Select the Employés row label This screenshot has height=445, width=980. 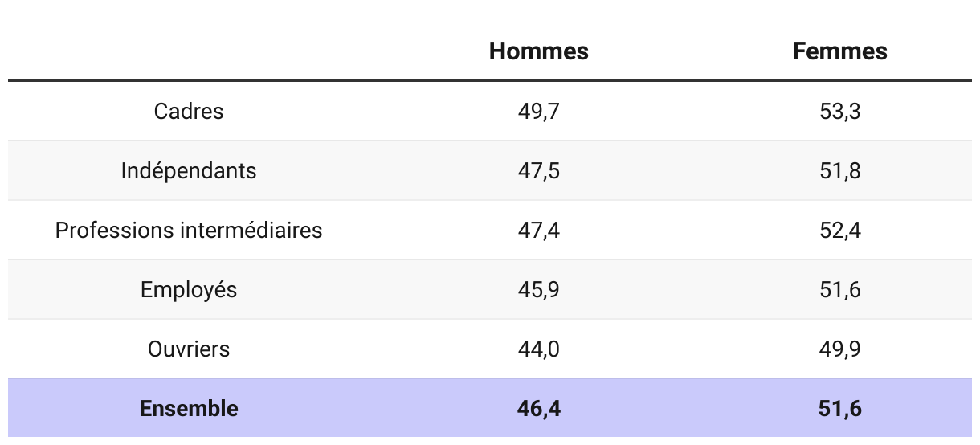189,289
